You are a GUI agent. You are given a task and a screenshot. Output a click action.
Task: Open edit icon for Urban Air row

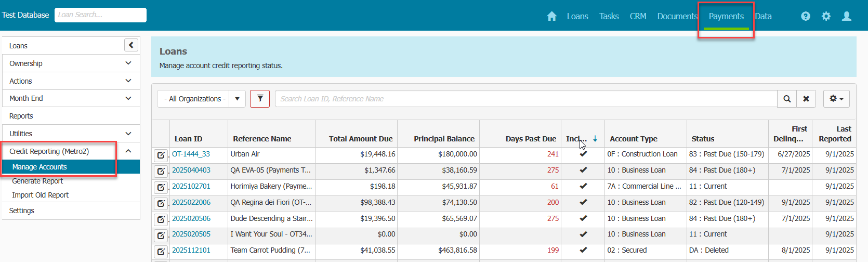161,155
